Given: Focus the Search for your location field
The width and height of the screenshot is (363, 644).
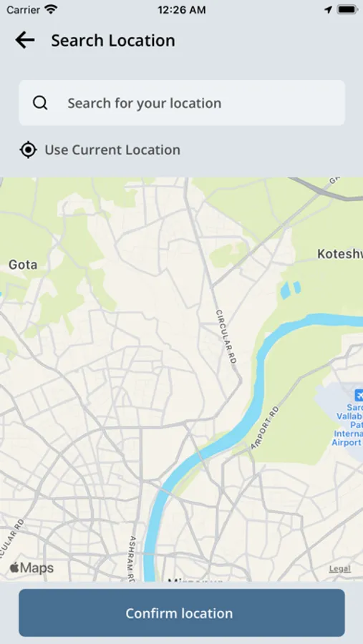Looking at the screenshot, I should 182,102.
